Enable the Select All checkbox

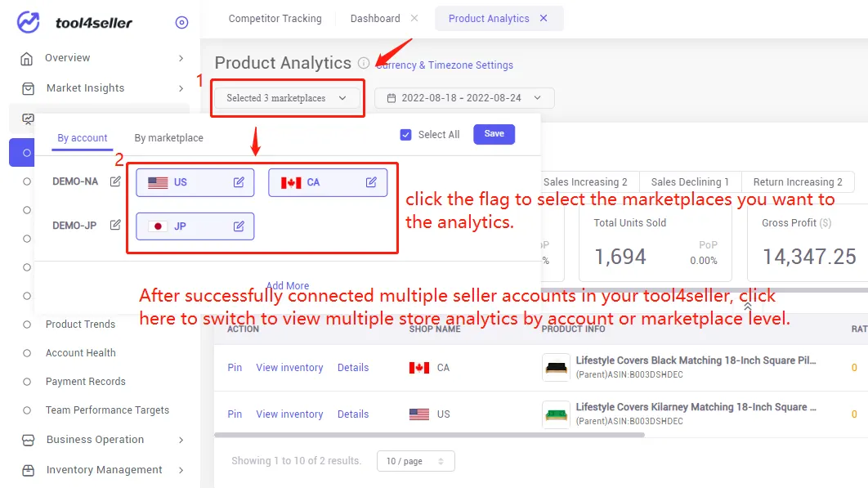(406, 134)
